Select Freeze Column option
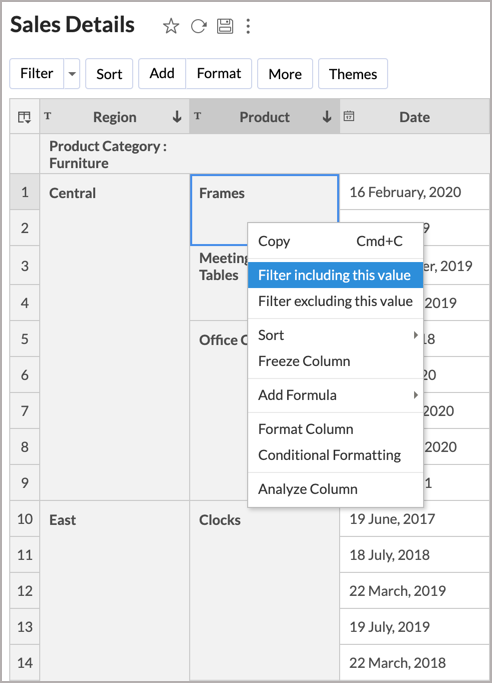The width and height of the screenshot is (492, 683). (x=335, y=361)
